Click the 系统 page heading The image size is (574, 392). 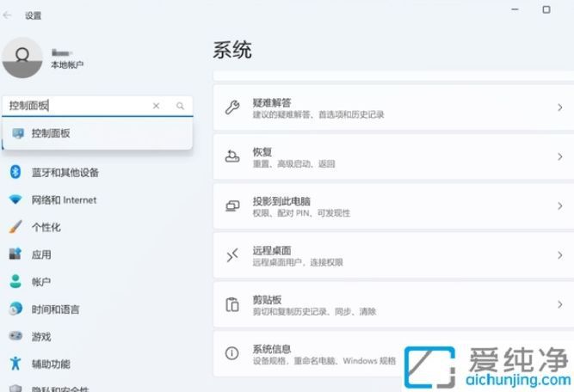coord(232,50)
